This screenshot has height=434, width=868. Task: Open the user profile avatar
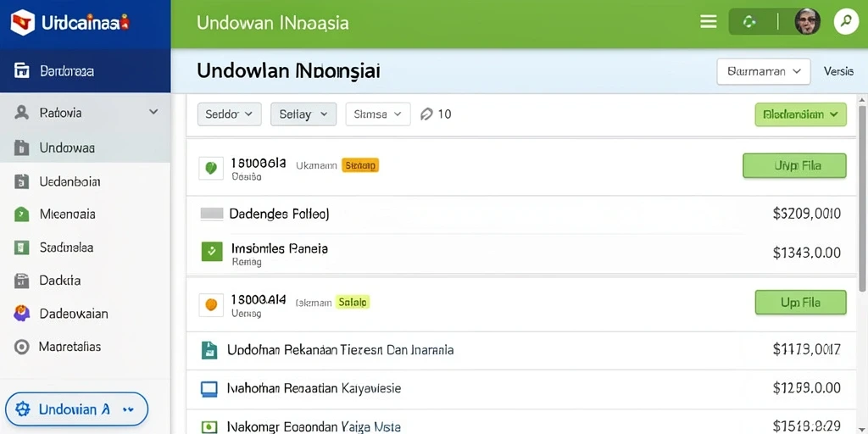(807, 22)
